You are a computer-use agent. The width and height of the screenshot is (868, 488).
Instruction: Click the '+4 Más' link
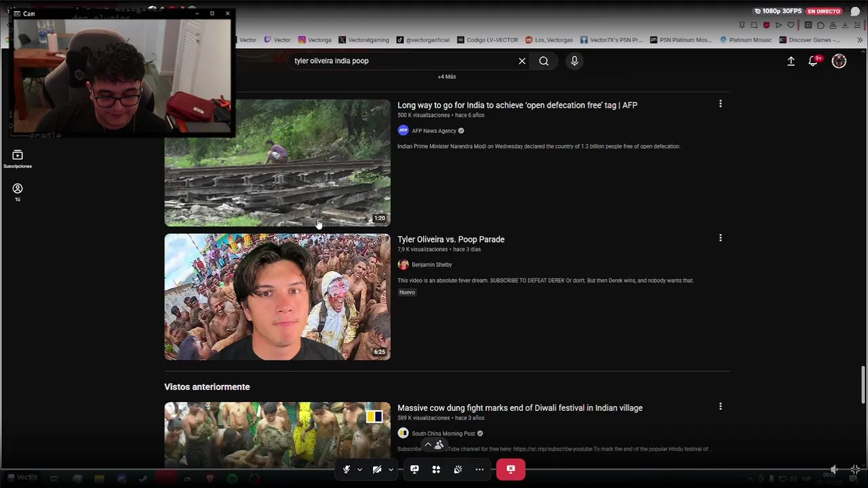[447, 77]
